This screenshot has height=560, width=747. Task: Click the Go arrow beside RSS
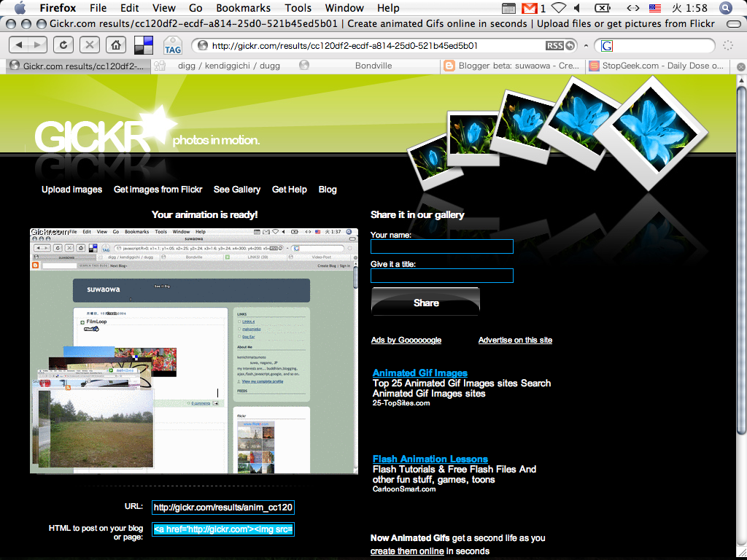(570, 45)
